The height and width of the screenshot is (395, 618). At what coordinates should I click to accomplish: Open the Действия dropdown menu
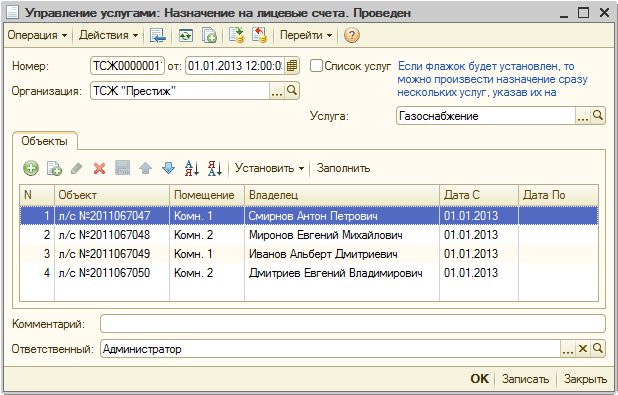(108, 35)
